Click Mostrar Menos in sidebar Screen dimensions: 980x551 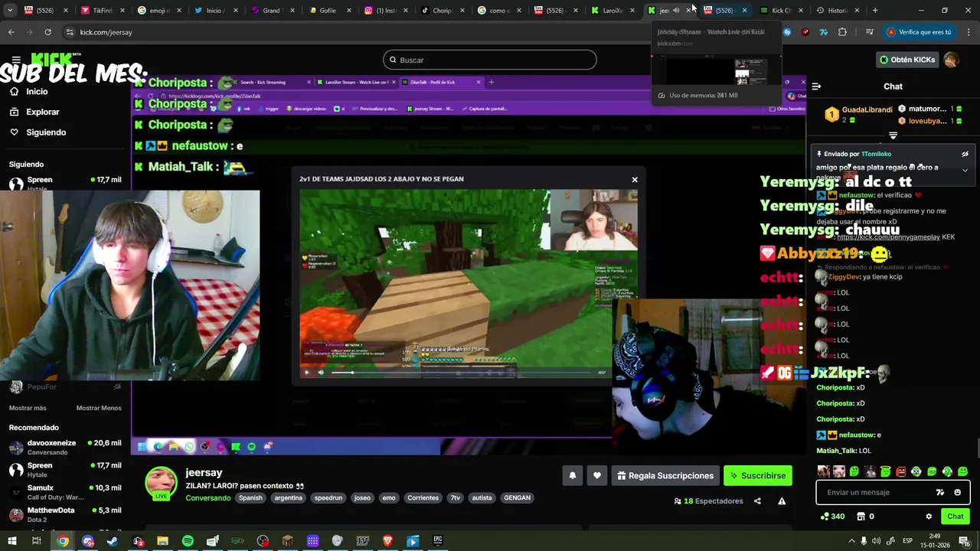(x=99, y=408)
